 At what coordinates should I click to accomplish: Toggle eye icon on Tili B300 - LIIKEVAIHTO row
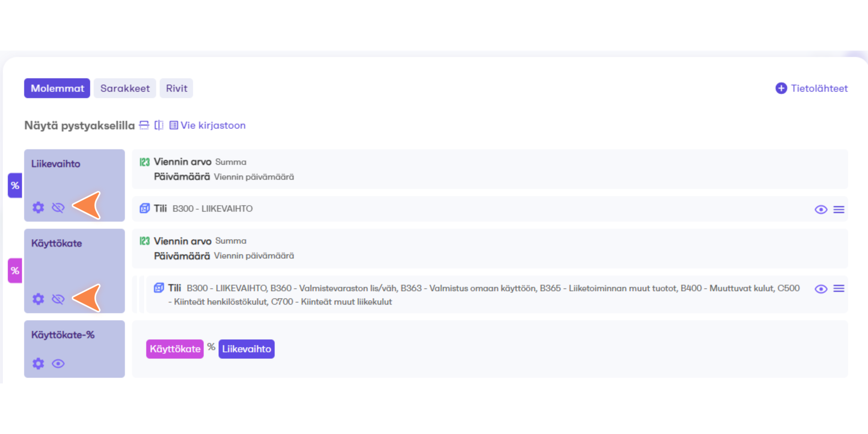(x=821, y=210)
